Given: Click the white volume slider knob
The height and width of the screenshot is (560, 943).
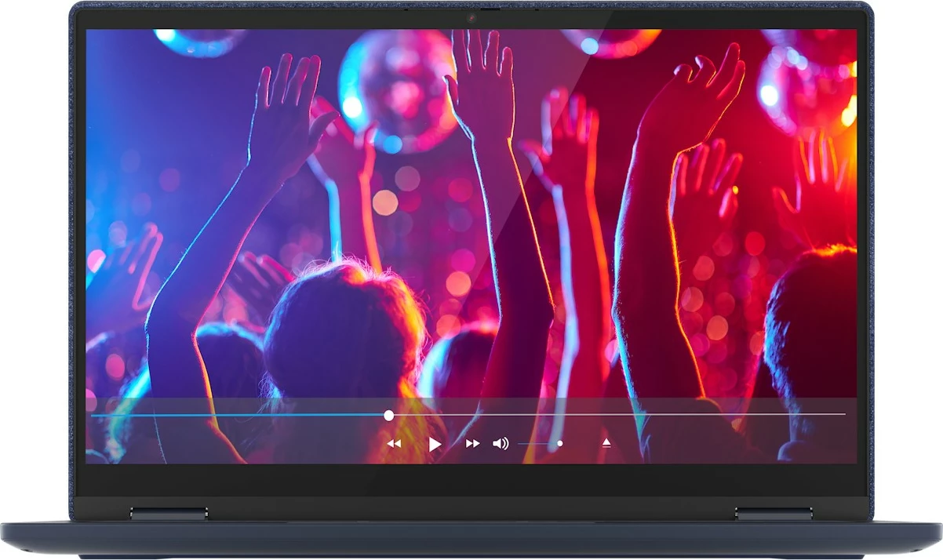Looking at the screenshot, I should click(x=559, y=444).
